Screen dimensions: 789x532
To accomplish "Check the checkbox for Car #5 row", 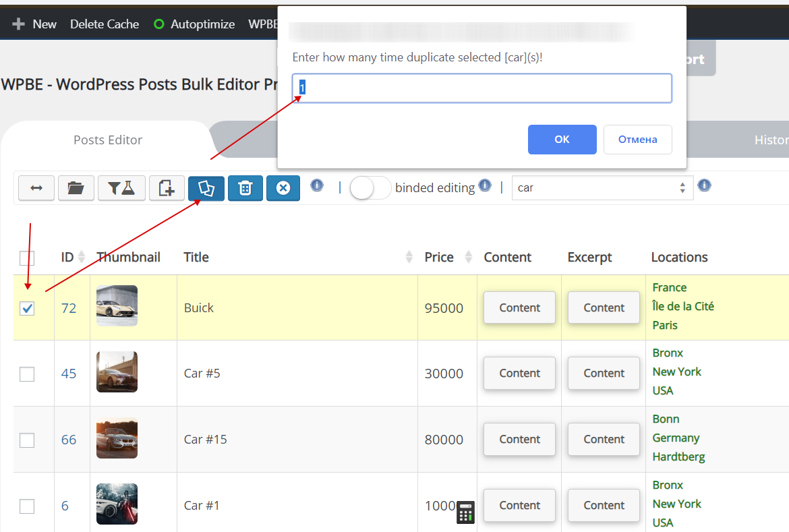I will tap(27, 374).
